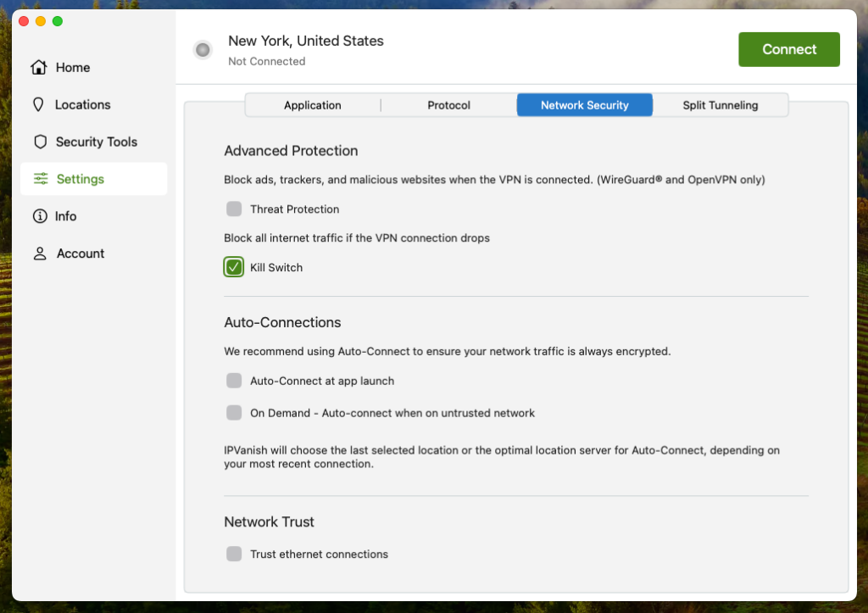The width and height of the screenshot is (868, 613).
Task: Open the Protocol tab
Action: click(x=448, y=105)
